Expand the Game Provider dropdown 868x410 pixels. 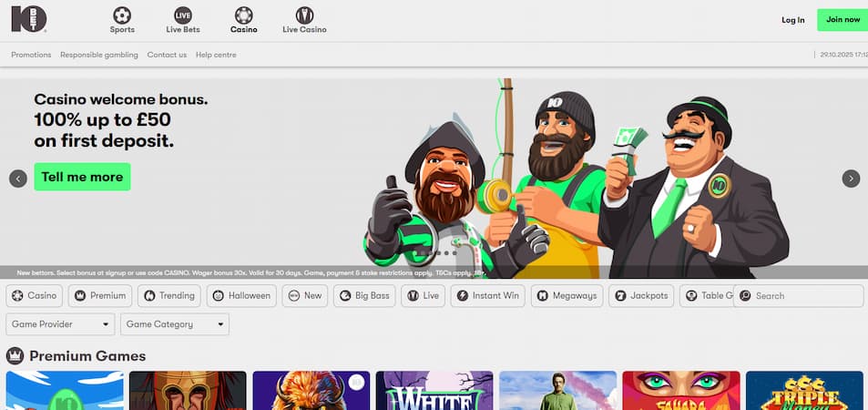click(60, 324)
